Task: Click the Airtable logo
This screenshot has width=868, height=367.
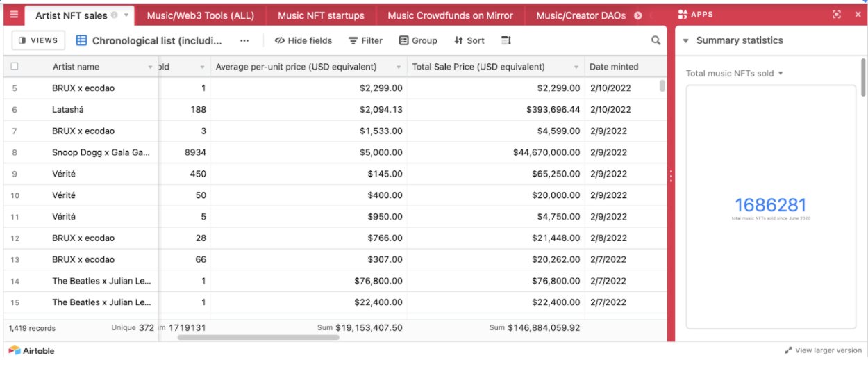Action: (x=31, y=350)
